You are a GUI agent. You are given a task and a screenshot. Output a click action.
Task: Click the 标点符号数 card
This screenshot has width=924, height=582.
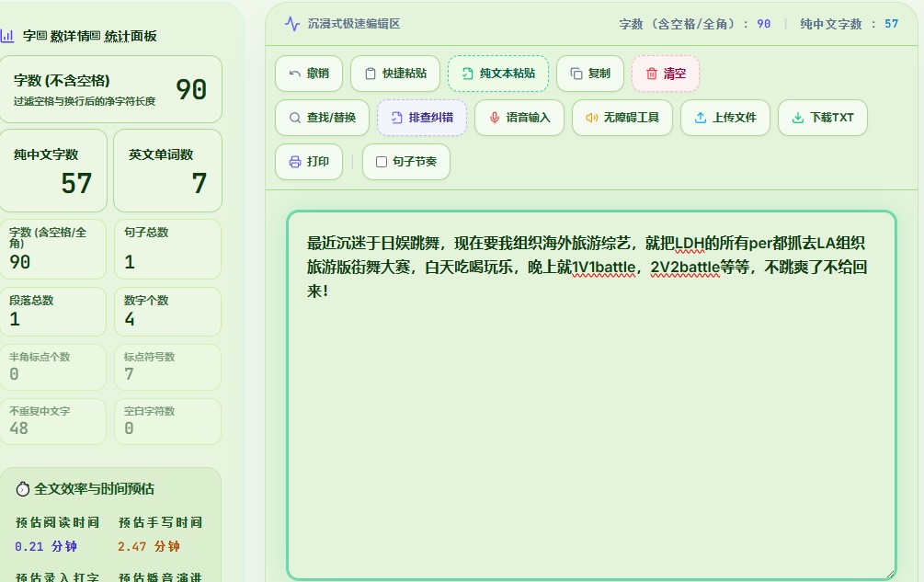[x=168, y=368]
